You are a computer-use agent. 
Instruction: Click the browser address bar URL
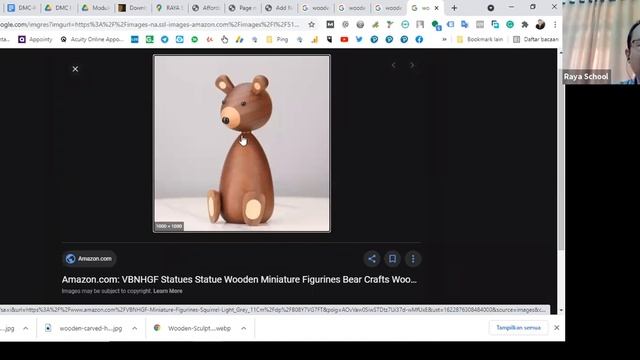[151, 24]
